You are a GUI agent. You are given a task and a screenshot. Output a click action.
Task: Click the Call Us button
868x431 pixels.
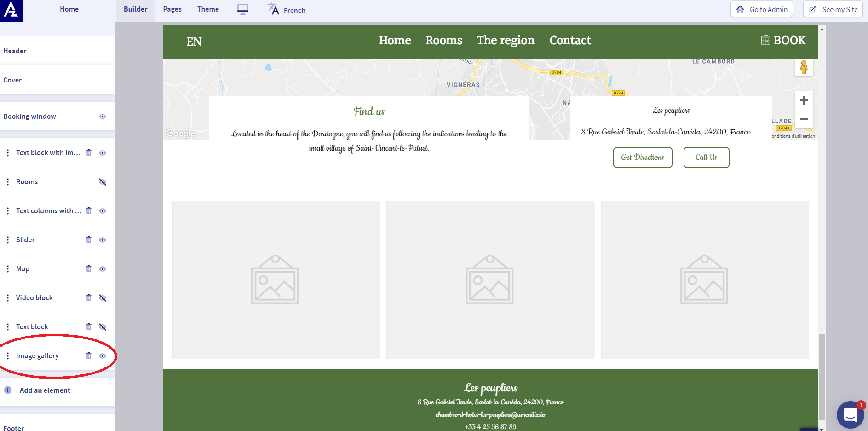(706, 157)
